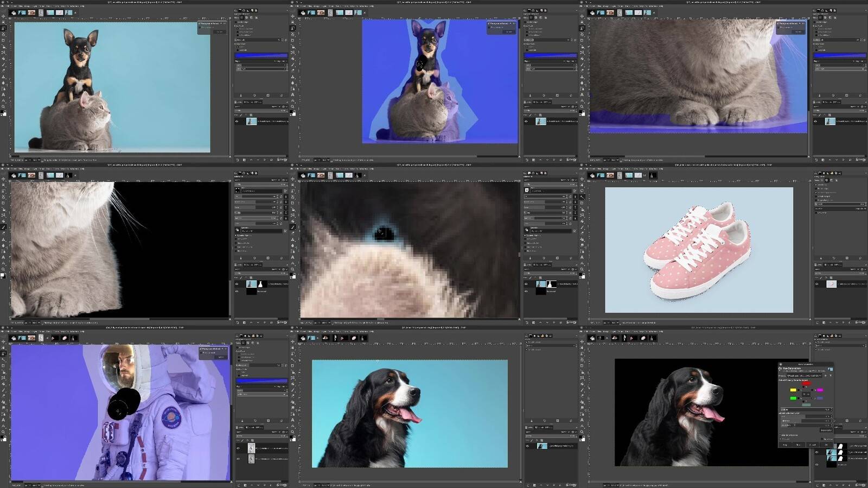Click the Saturation slider in Hue-Saturation dialog

pos(805,425)
